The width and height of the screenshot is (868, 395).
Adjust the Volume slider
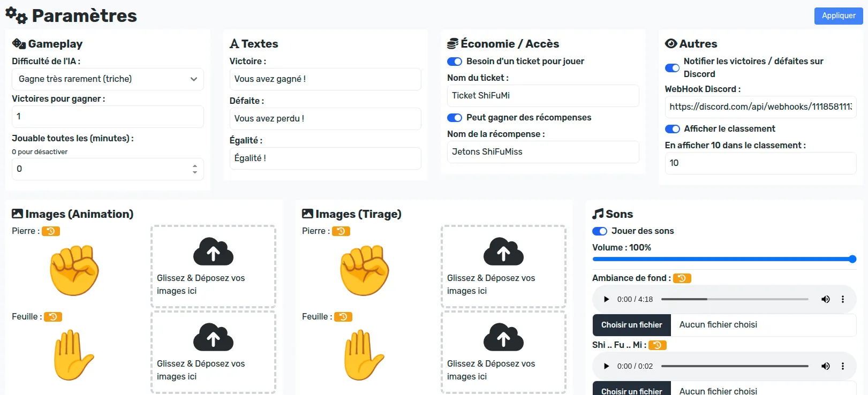click(724, 259)
